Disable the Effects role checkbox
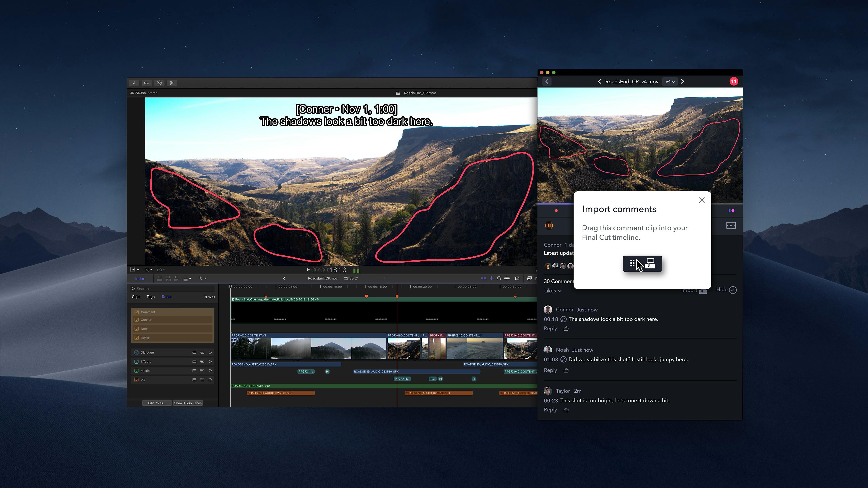This screenshot has height=488, width=868. tap(137, 361)
